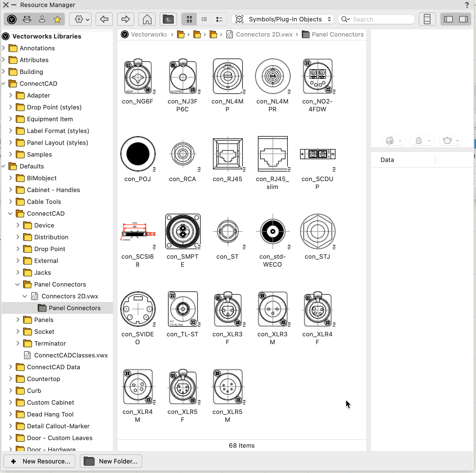Expand the Jacks folder
The image size is (476, 473).
click(x=18, y=272)
